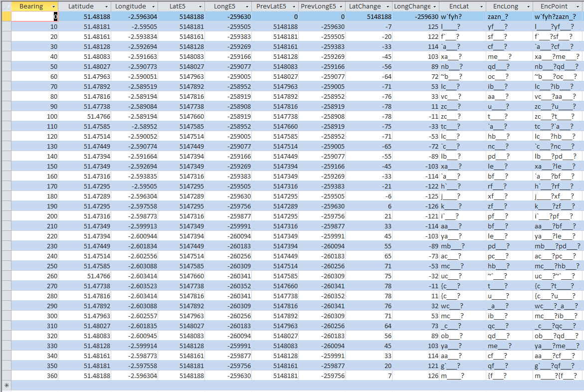584x392 pixels.
Task: Click Longitude cell -2.58952 in Bearing 110 row
Action: pos(135,126)
